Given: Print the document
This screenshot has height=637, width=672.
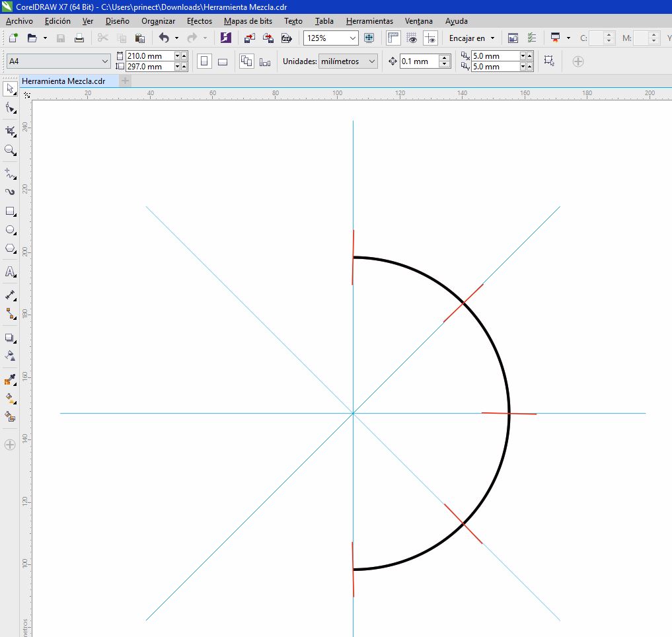Looking at the screenshot, I should pyautogui.click(x=79, y=38).
